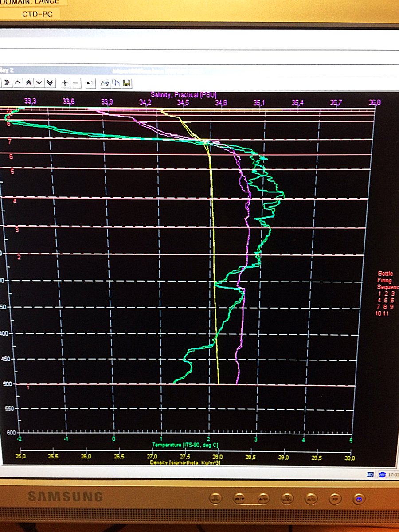This screenshot has width=399, height=532.
Task: Click the copy plot icon in toolbar
Action: [x=116, y=83]
